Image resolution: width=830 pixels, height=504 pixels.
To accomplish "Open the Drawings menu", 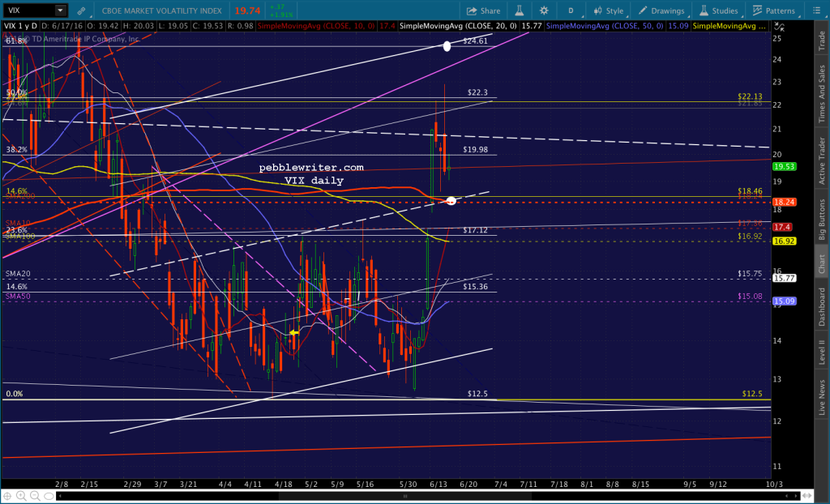I will tap(661, 11).
